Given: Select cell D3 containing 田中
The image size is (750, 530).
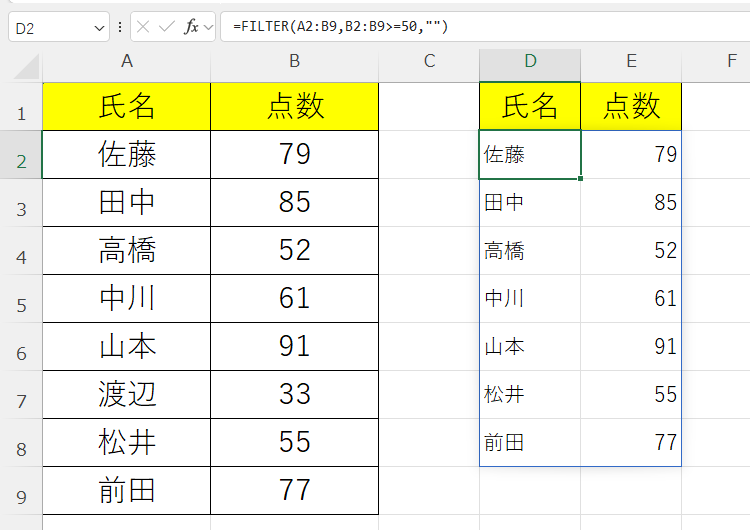Looking at the screenshot, I should (x=530, y=203).
